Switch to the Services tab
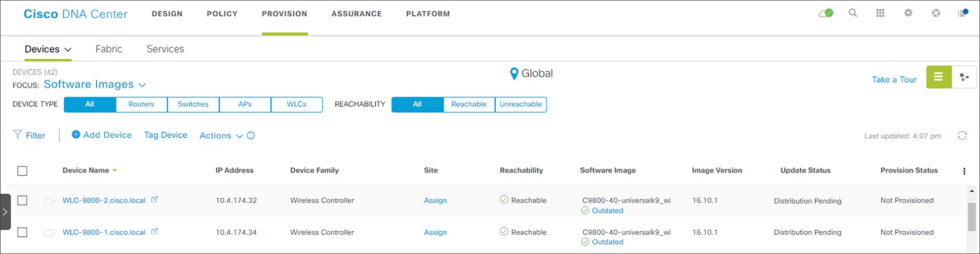The image size is (980, 254). [x=165, y=49]
